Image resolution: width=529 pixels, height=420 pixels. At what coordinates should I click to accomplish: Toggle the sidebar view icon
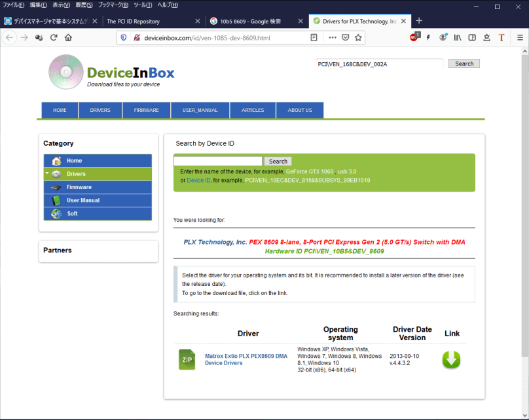coord(472,38)
